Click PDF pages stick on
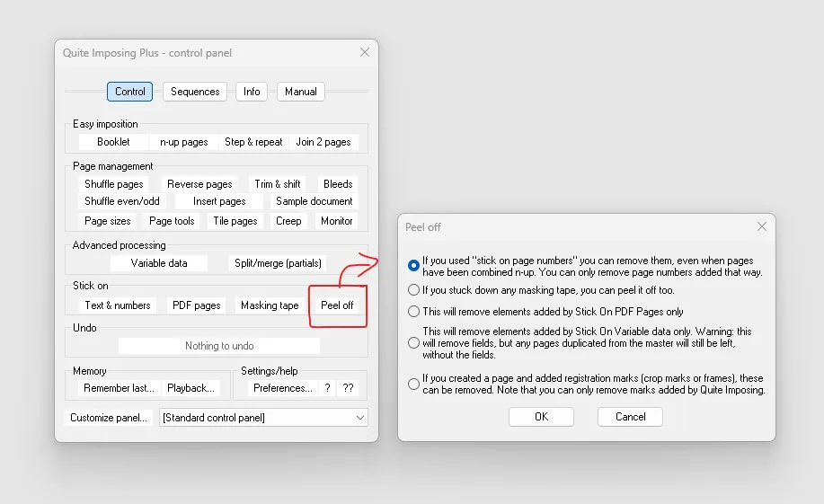The width and height of the screenshot is (824, 504). click(x=197, y=305)
